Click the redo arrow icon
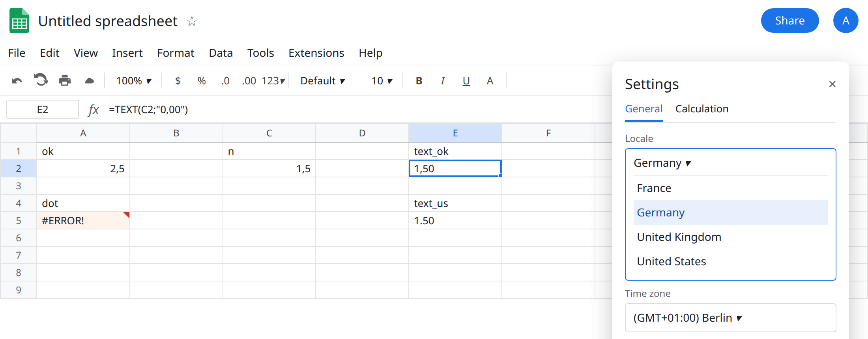The width and height of the screenshot is (868, 339). pos(41,80)
